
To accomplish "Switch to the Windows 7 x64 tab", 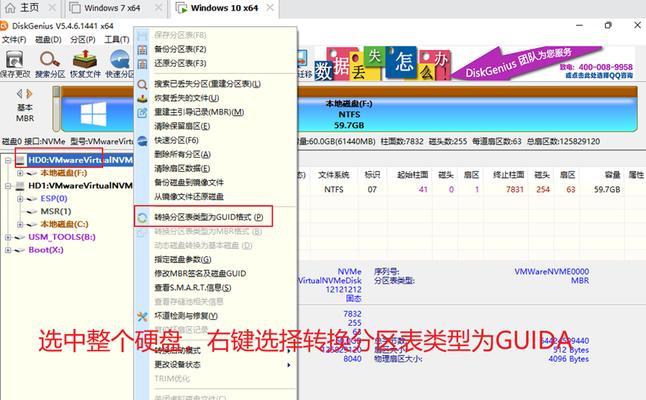I will click(x=112, y=8).
